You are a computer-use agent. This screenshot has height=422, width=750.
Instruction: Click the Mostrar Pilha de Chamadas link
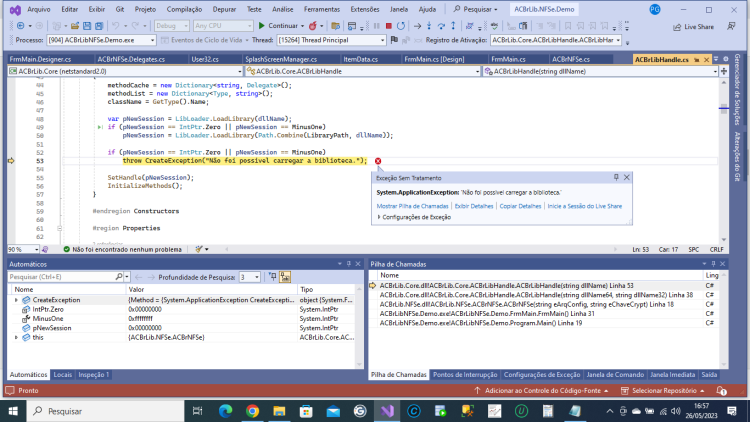(x=412, y=206)
